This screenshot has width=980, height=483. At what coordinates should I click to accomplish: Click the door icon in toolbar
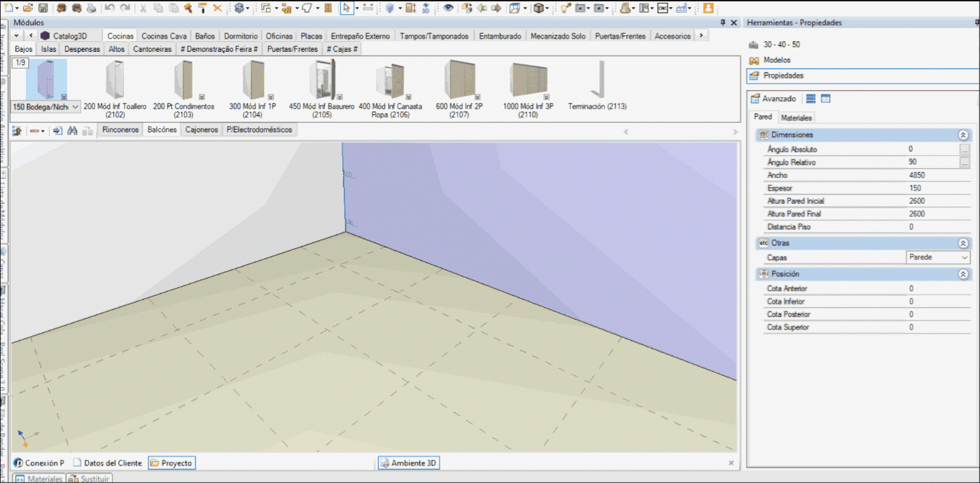[328, 8]
